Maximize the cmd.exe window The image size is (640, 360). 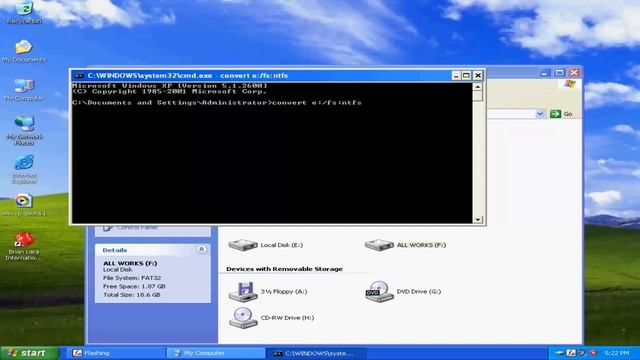click(x=467, y=76)
